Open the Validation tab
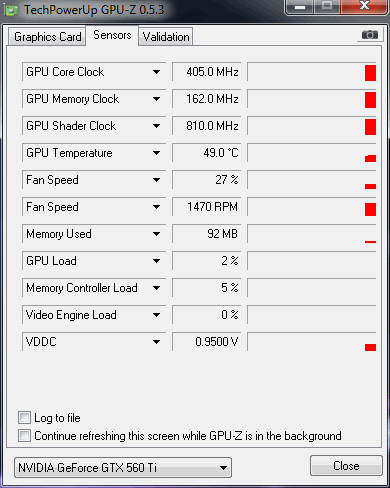Screen dimensions: 390x488 pos(166,37)
